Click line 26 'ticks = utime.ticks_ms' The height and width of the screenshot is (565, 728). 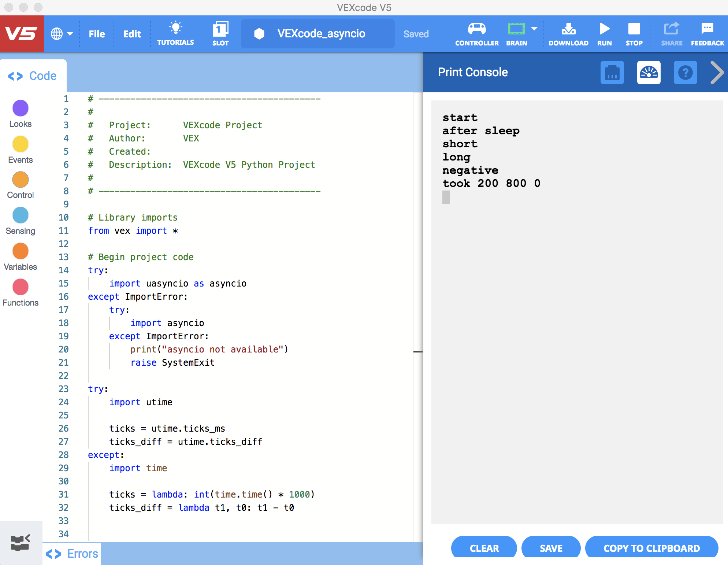click(x=167, y=429)
